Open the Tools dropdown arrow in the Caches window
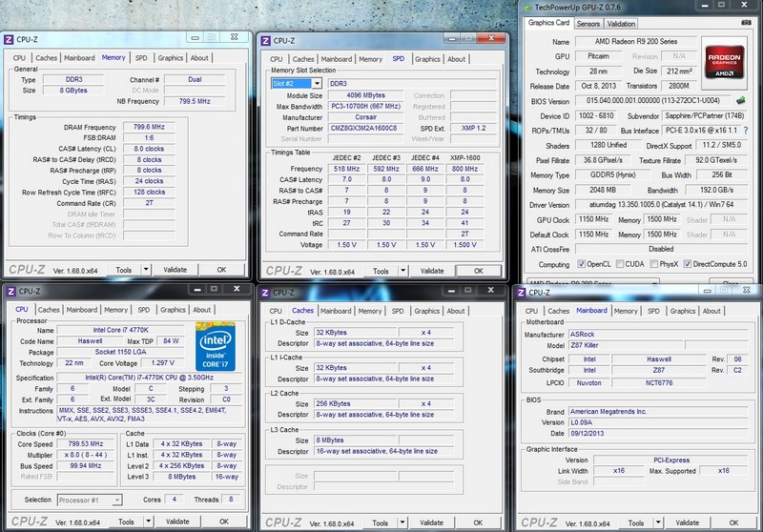763x532 pixels. 402,522
